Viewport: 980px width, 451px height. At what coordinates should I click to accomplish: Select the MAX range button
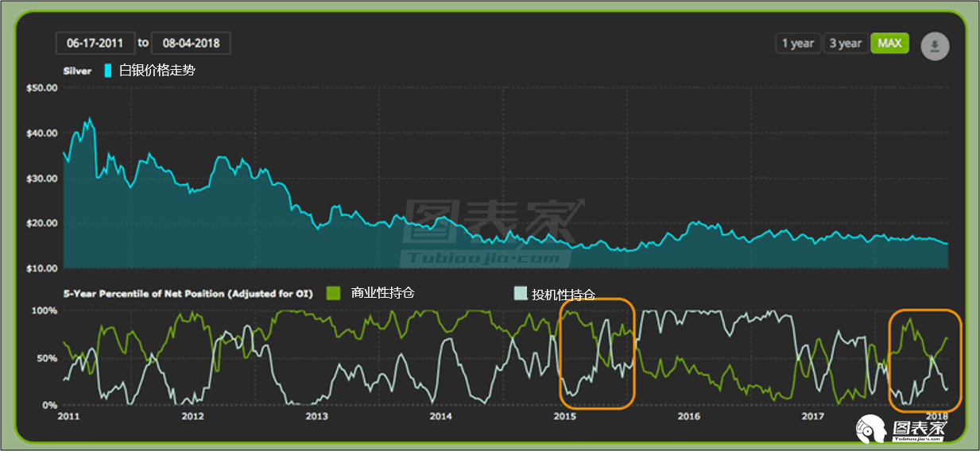[889, 44]
